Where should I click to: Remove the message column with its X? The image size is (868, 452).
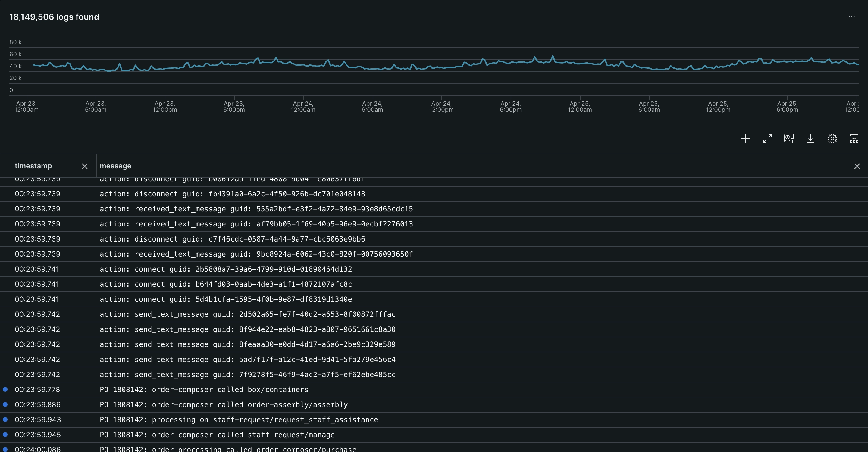click(857, 166)
